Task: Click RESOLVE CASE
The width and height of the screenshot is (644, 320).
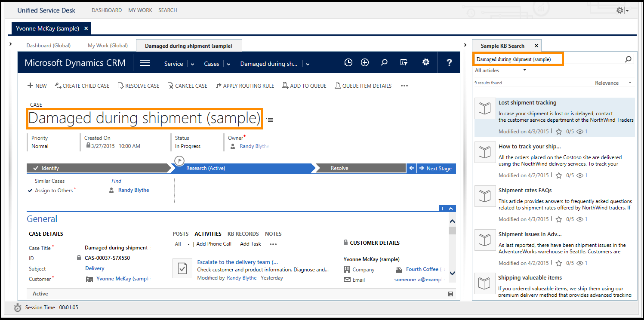Action: point(139,86)
